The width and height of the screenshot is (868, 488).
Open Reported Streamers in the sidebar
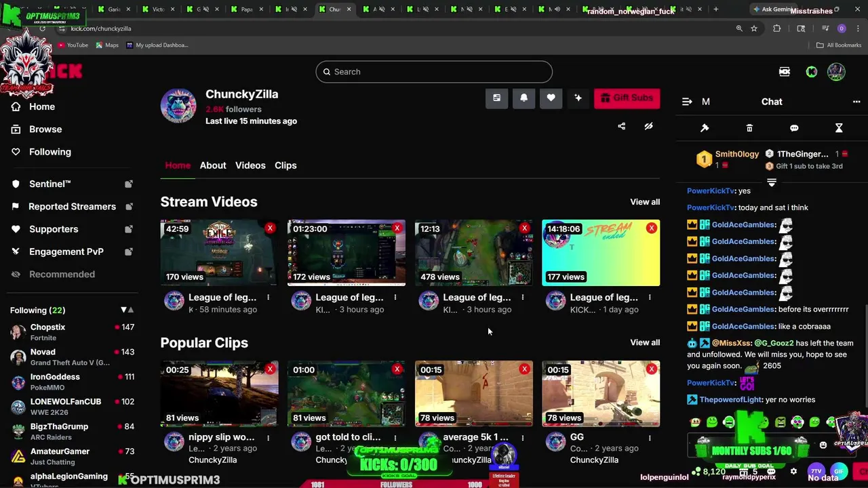(71, 207)
